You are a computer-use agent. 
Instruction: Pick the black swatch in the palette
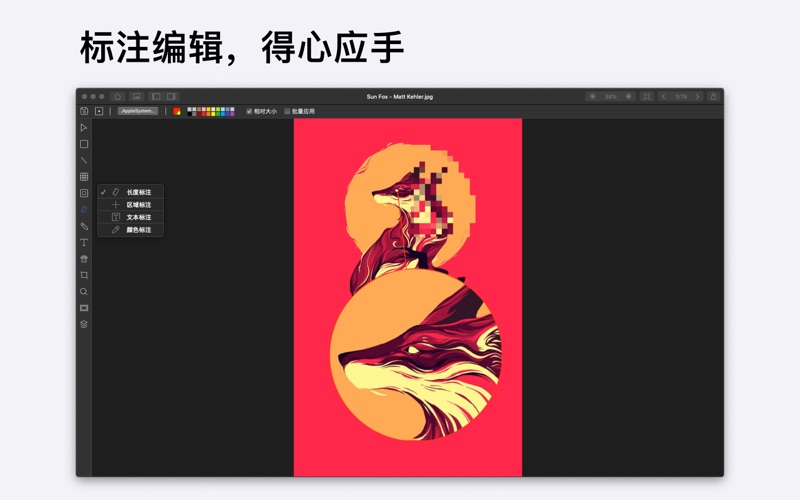coord(189,114)
